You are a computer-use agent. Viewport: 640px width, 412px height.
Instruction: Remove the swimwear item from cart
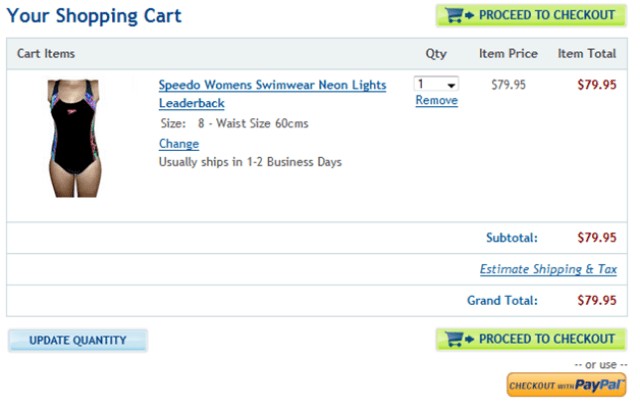point(437,101)
